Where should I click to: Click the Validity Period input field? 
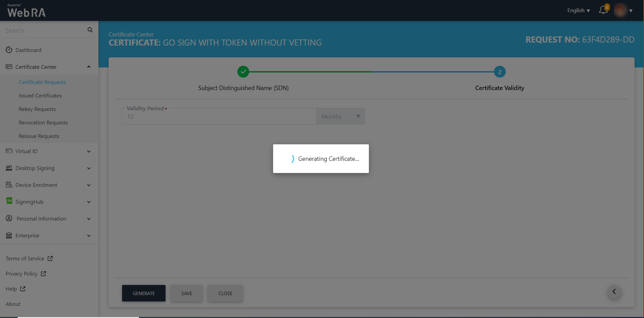pos(219,117)
